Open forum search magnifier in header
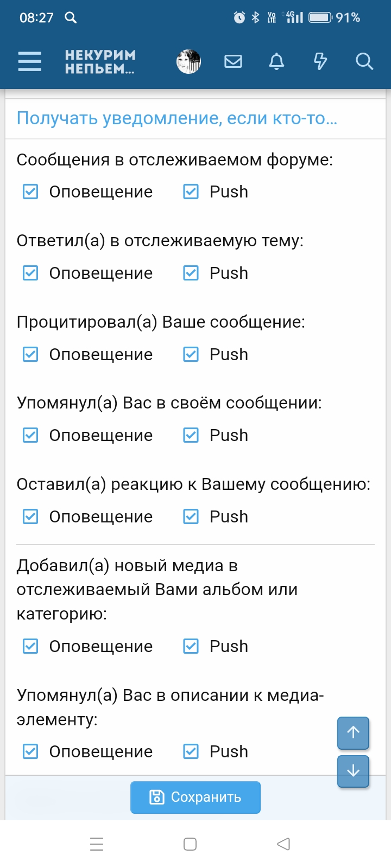Screen dimensions: 391x868 point(364,61)
